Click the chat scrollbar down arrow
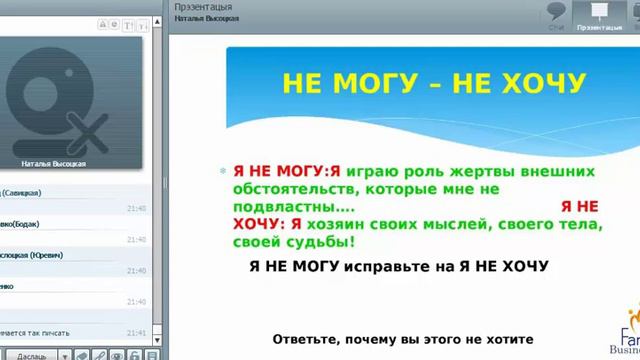 pos(157,340)
